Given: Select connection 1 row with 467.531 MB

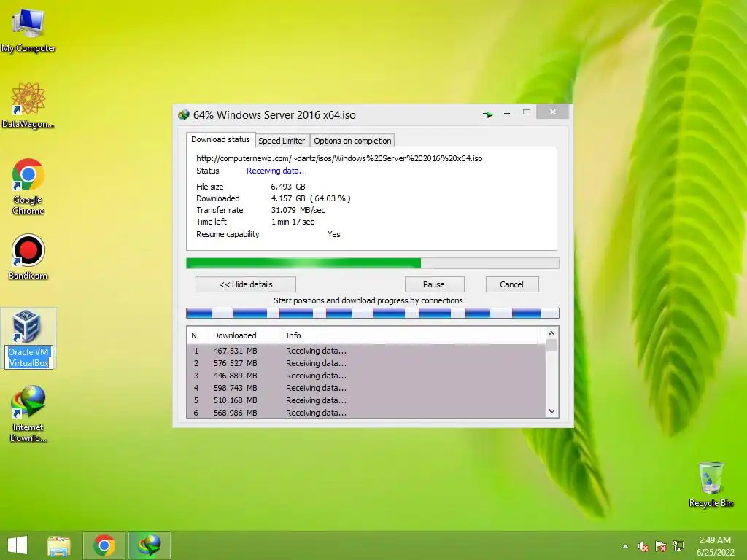Looking at the screenshot, I should coord(366,351).
